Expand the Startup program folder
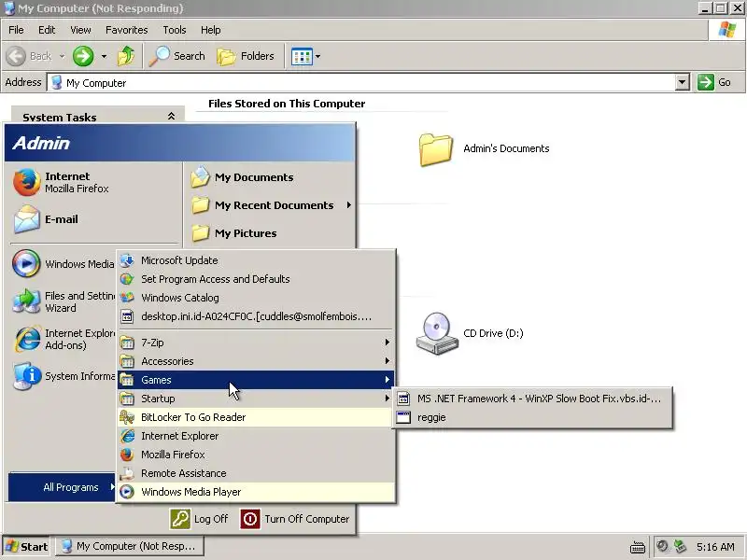The height and width of the screenshot is (560, 747). pyautogui.click(x=256, y=399)
